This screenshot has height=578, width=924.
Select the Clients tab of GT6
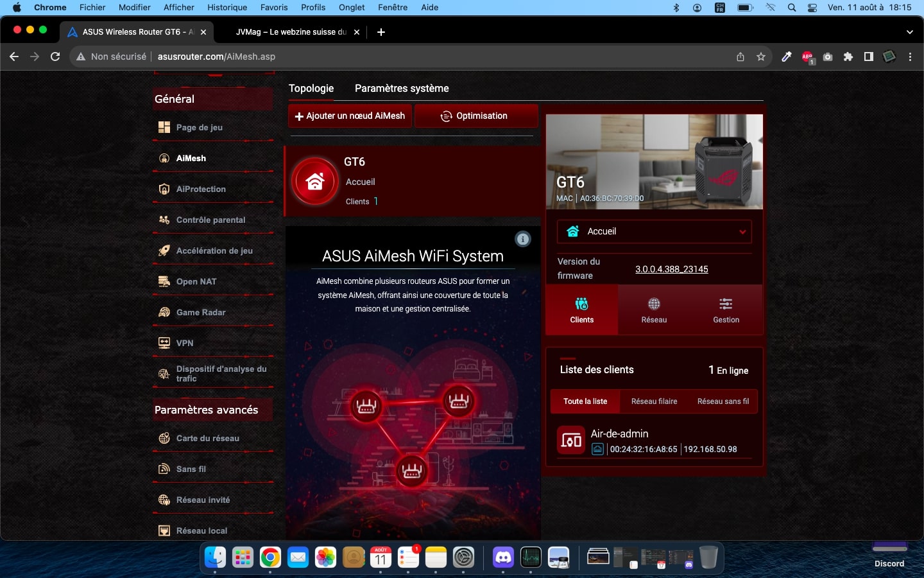pyautogui.click(x=582, y=310)
